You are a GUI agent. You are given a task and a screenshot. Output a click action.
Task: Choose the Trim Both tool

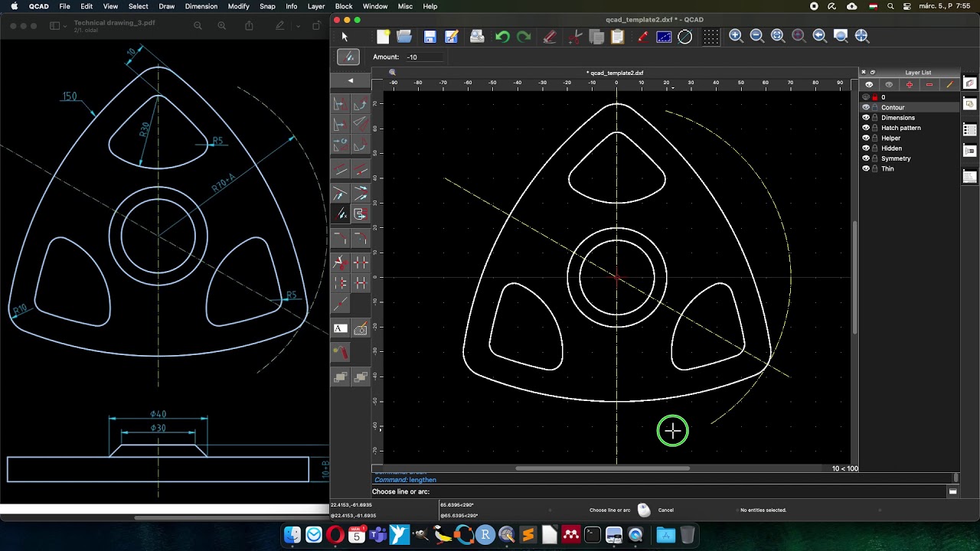pyautogui.click(x=360, y=194)
